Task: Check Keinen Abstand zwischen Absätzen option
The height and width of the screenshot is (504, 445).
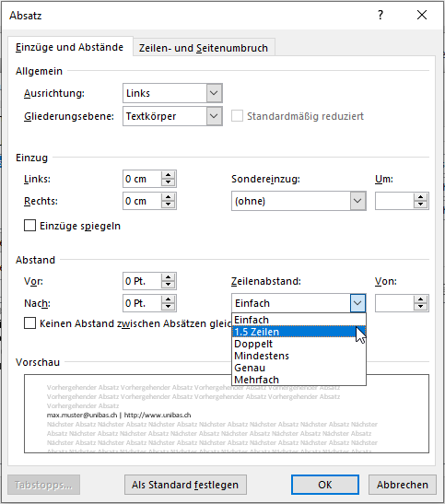Action: (x=29, y=323)
